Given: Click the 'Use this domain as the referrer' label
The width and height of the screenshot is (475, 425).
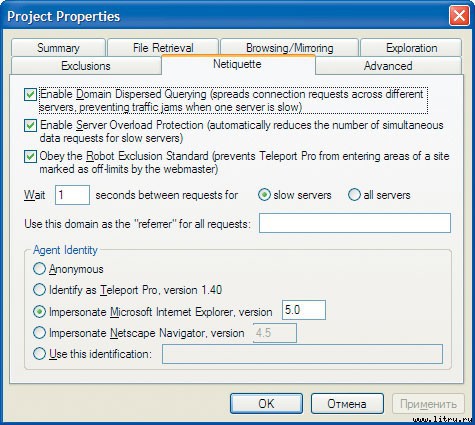Looking at the screenshot, I should click(137, 224).
